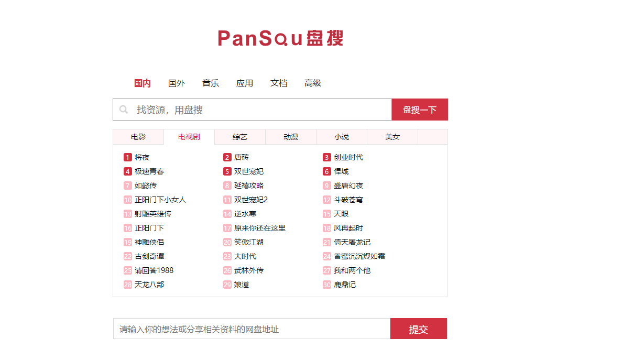Open 武林外传 entry
644x349 pixels.
tap(249, 270)
